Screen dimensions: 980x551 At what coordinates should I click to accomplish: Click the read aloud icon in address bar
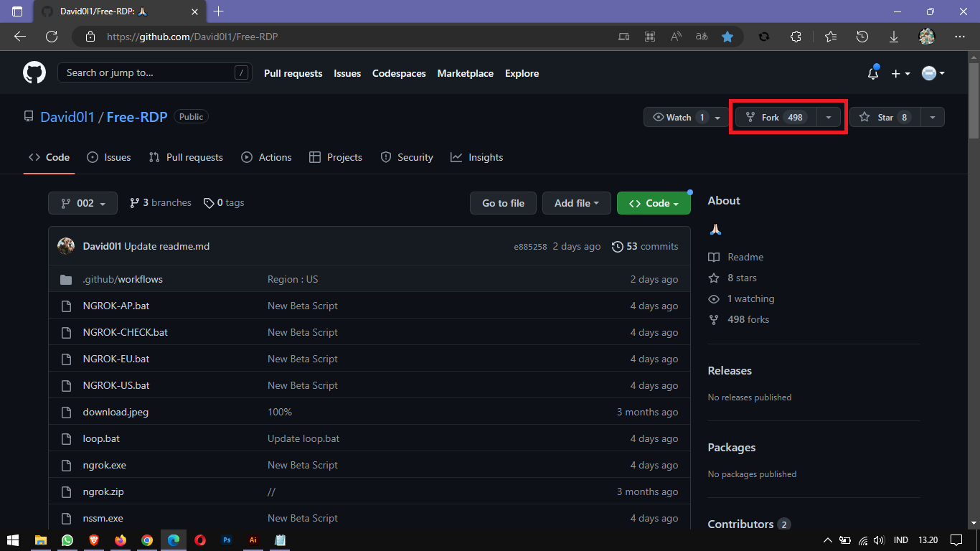[676, 37]
